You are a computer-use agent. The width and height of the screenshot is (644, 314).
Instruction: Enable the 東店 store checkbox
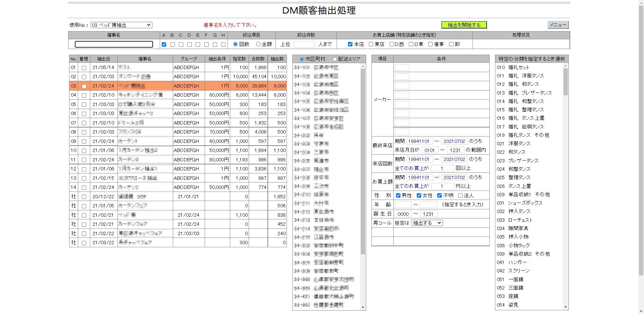[371, 44]
